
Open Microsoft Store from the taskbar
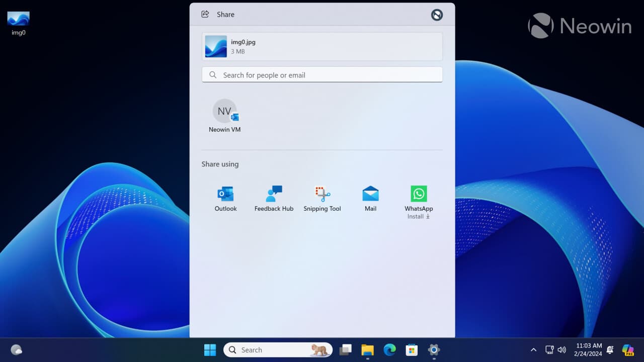pyautogui.click(x=412, y=349)
